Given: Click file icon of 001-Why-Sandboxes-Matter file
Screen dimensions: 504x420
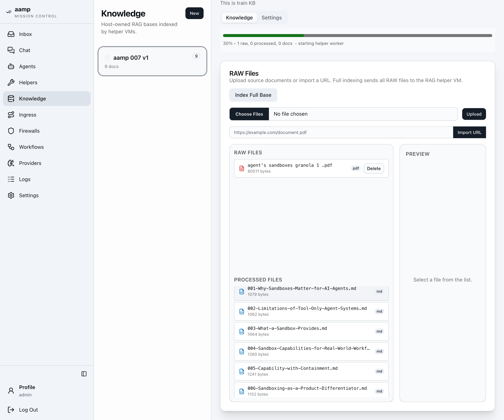Looking at the screenshot, I should [242, 291].
